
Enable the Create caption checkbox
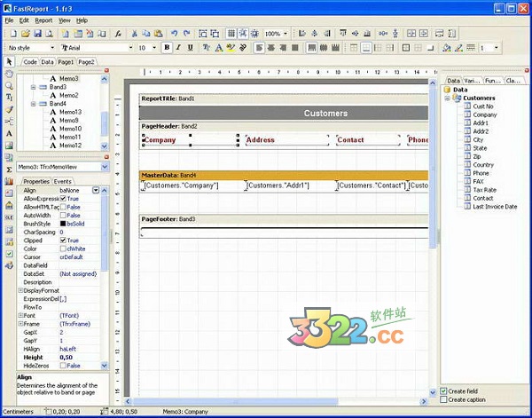[445, 399]
